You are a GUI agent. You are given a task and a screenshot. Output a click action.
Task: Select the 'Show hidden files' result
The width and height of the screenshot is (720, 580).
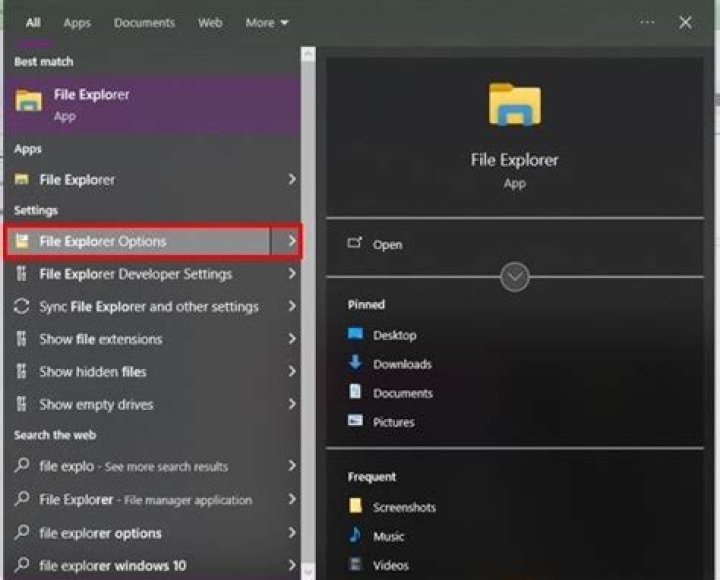tap(93, 372)
